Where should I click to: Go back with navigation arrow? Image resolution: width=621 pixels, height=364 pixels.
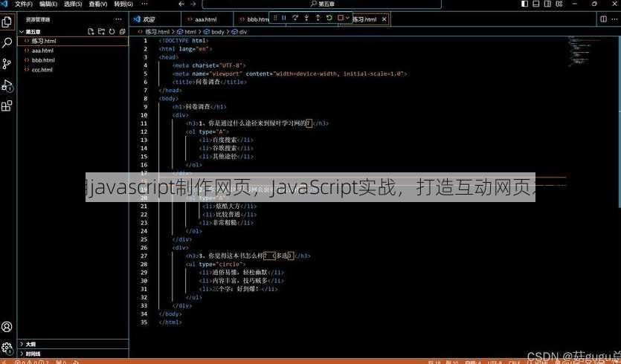[181, 4]
